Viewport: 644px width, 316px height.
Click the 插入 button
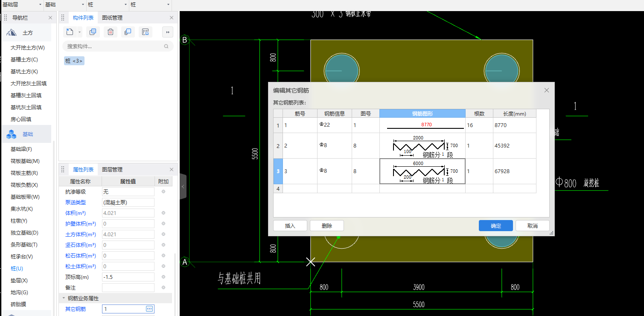click(290, 226)
